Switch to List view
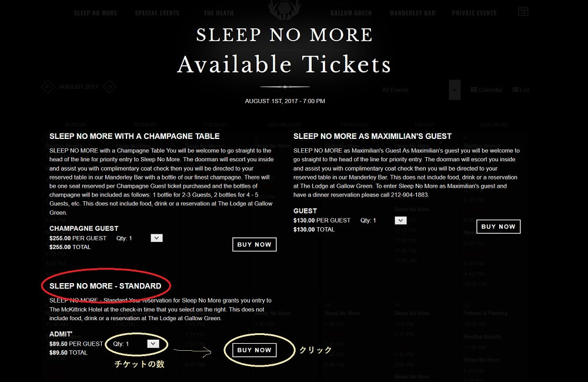The width and height of the screenshot is (588, 382). click(x=520, y=90)
